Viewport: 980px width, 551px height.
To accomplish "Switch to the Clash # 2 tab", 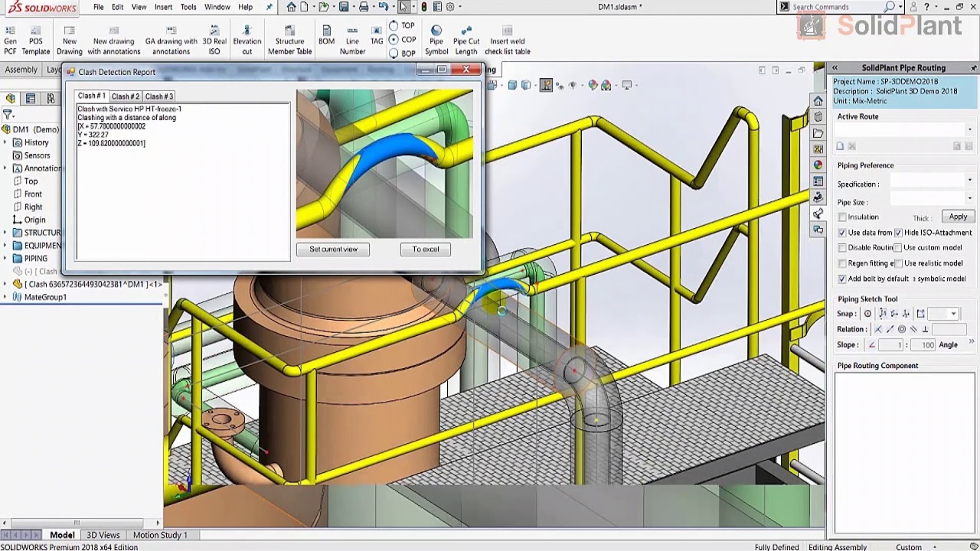I will pos(125,96).
